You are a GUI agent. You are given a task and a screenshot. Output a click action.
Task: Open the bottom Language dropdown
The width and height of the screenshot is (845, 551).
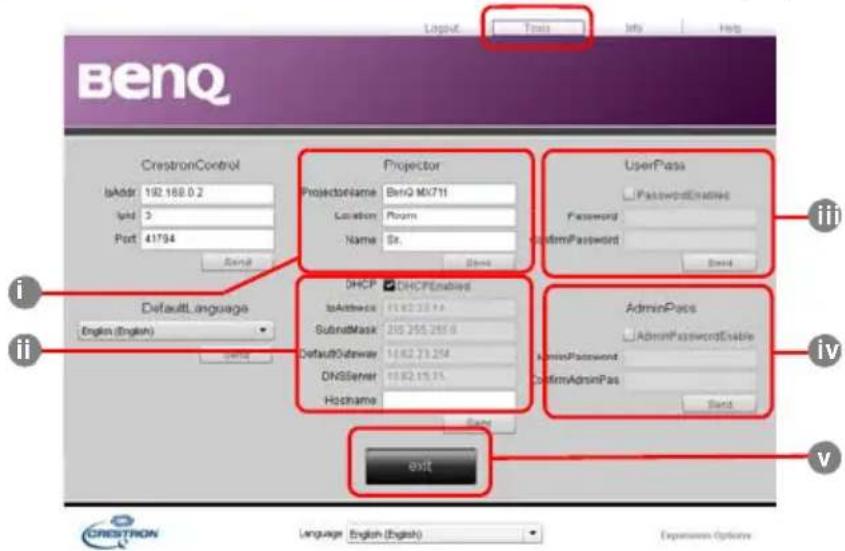[x=444, y=534]
